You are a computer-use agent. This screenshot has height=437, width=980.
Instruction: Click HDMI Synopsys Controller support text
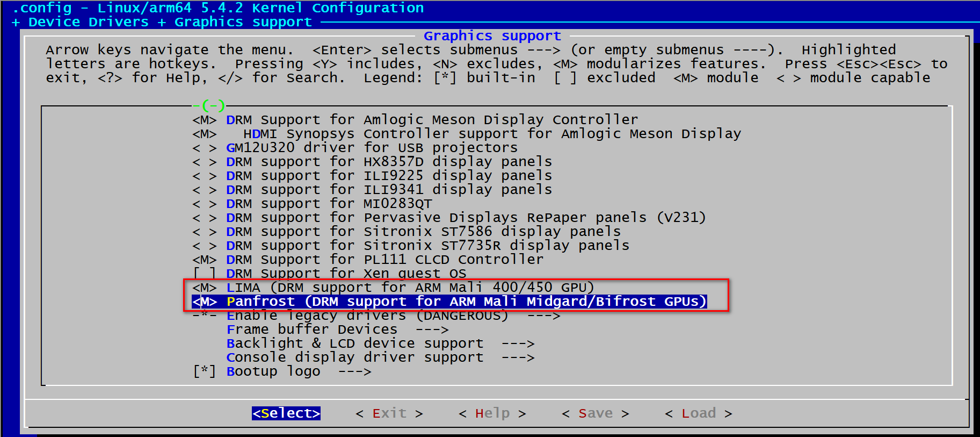pos(492,134)
